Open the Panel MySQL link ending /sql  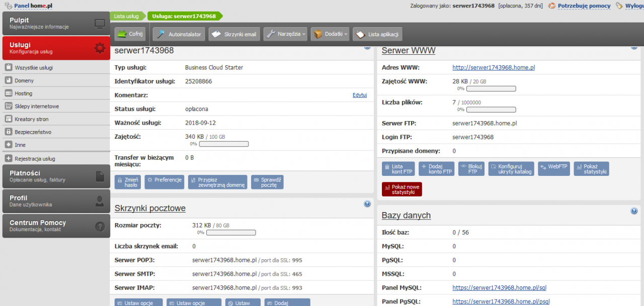click(500, 288)
